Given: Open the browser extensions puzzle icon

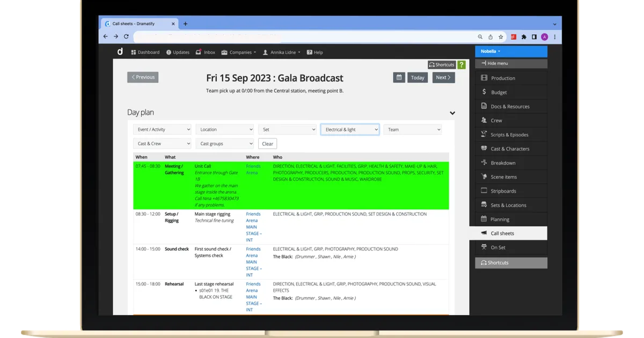Looking at the screenshot, I should [524, 37].
